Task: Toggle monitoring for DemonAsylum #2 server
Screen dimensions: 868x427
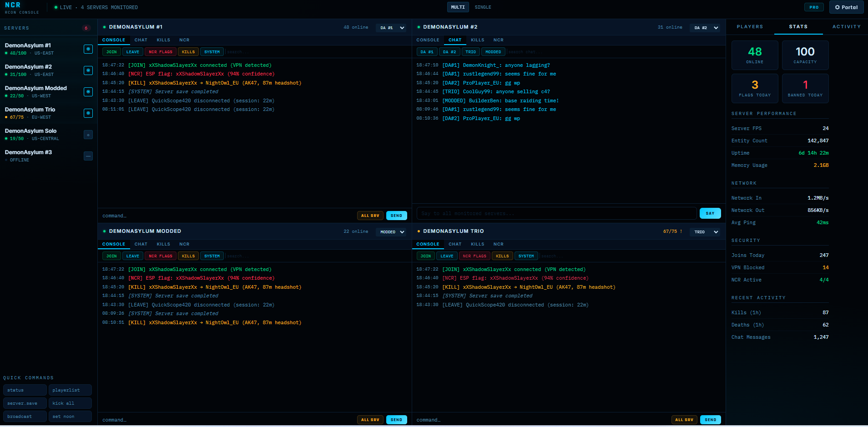Action: click(88, 70)
